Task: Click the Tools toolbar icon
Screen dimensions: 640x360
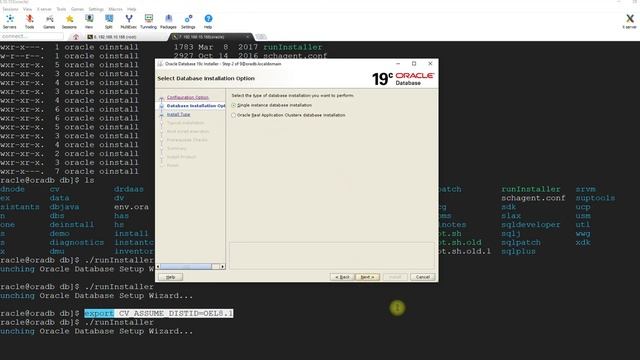Action: pyautogui.click(x=29, y=21)
